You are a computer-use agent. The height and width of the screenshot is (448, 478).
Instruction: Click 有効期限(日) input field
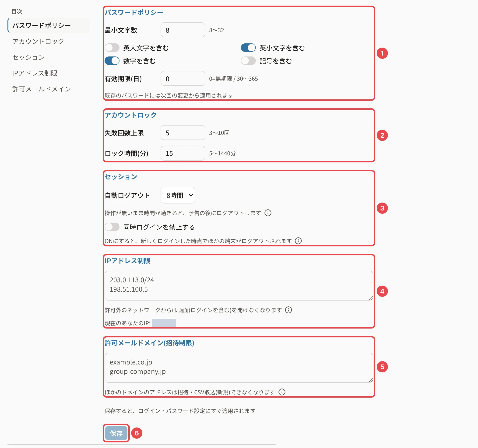[x=183, y=79]
